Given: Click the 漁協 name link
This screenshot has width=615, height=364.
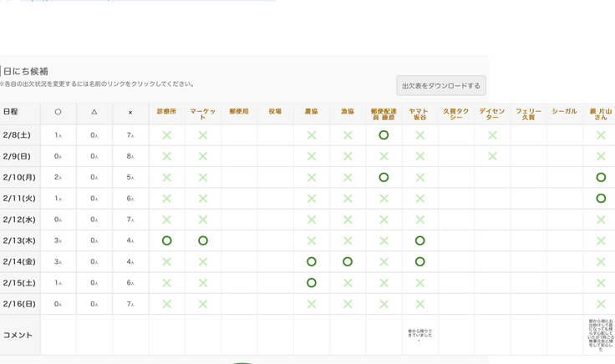Looking at the screenshot, I should [x=348, y=111].
